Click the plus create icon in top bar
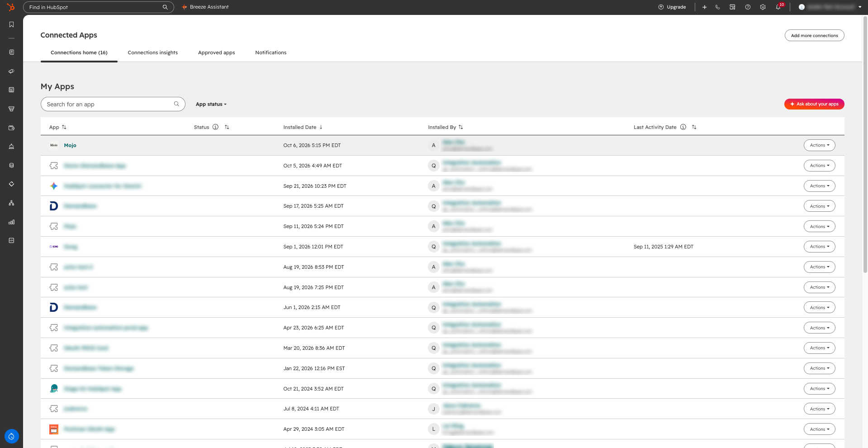Viewport: 868px width, 448px height. coord(704,7)
